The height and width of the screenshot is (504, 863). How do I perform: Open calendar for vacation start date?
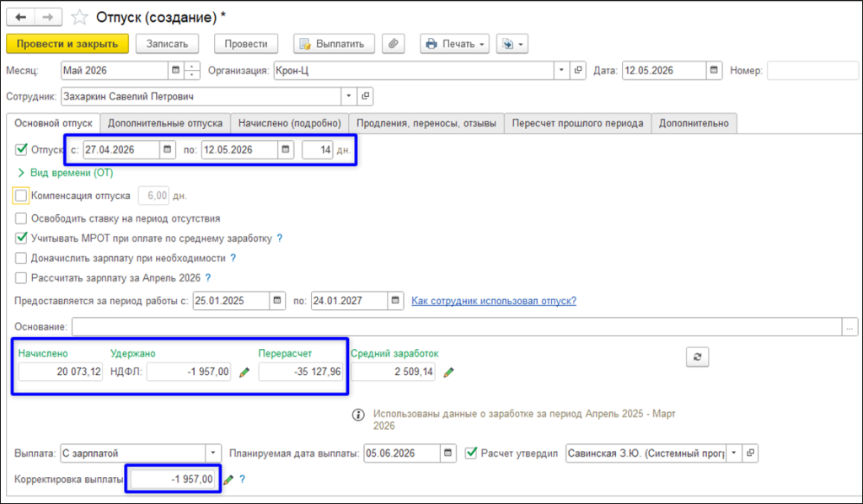[168, 150]
